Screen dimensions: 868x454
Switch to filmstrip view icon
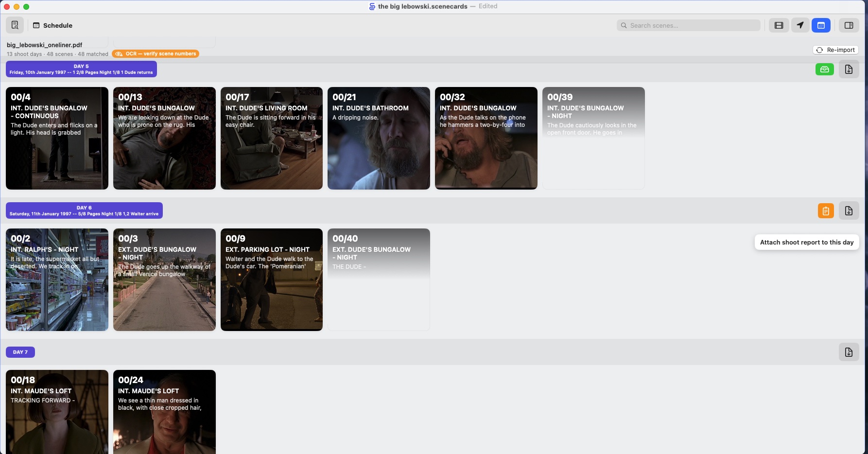point(779,25)
